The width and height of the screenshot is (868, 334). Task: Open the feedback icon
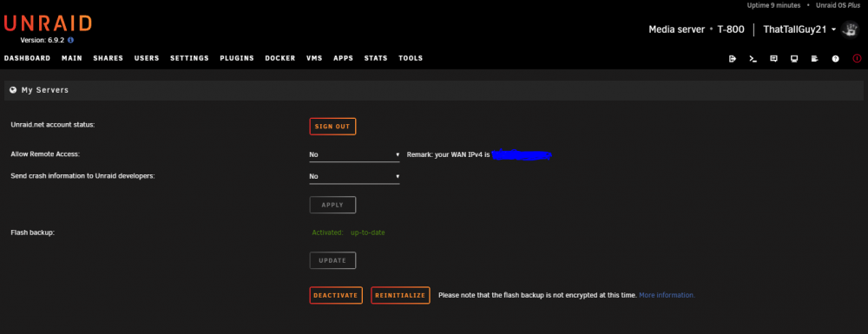click(x=774, y=59)
